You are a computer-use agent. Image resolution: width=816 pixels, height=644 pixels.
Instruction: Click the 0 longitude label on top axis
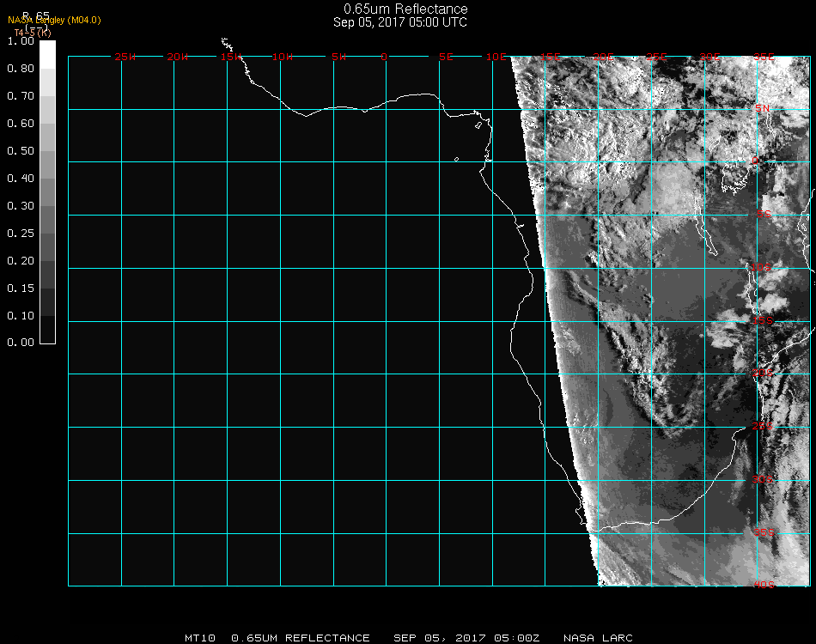pyautogui.click(x=384, y=57)
